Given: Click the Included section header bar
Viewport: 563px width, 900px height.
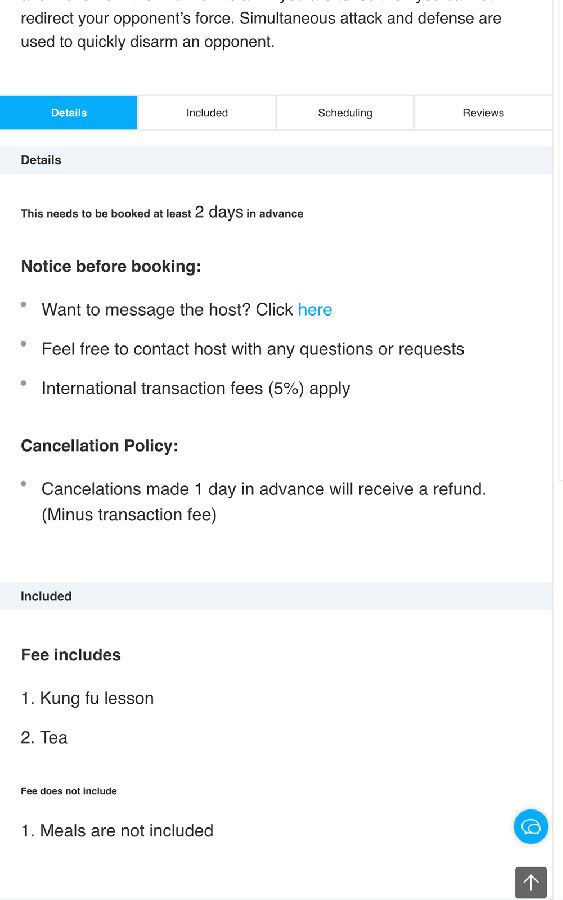Looking at the screenshot, I should (x=276, y=596).
